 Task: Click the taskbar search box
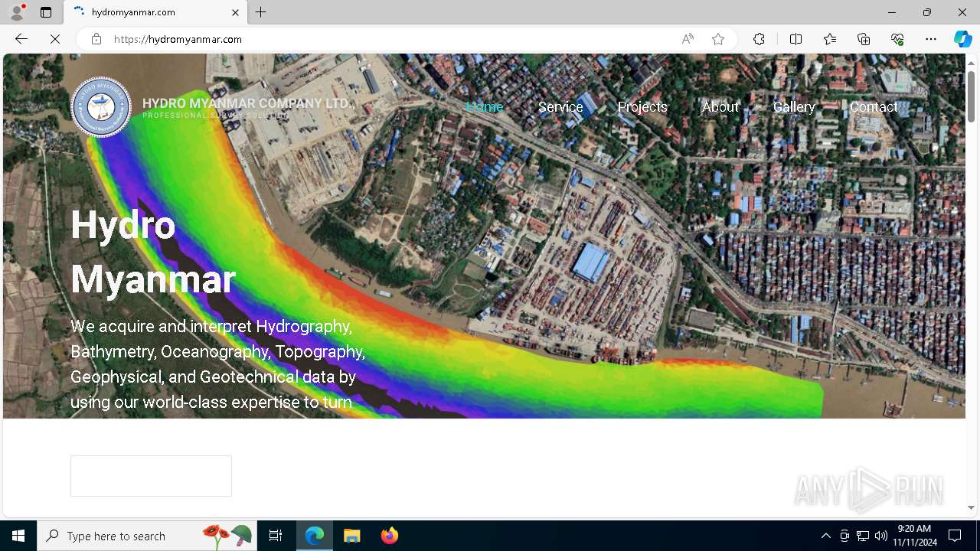[146, 536]
